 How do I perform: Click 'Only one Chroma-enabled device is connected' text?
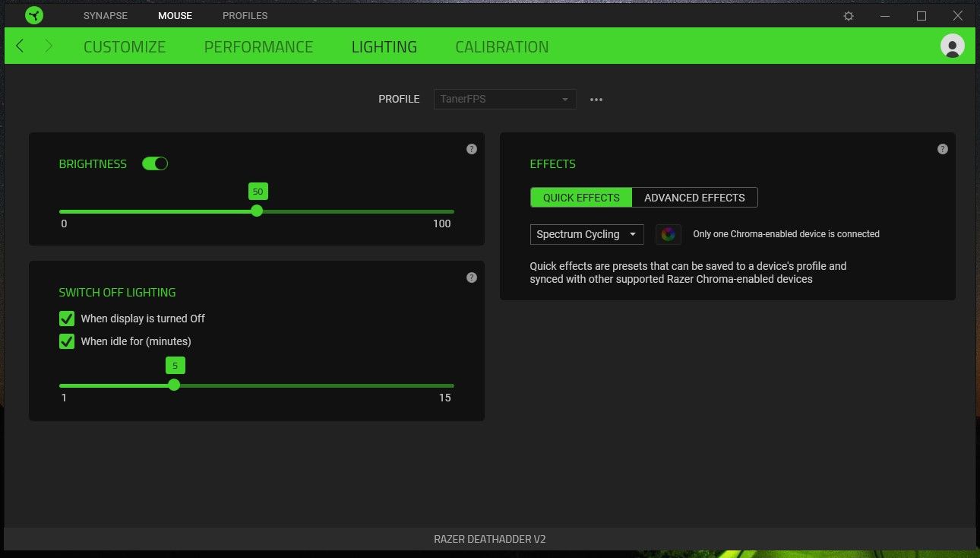786,234
